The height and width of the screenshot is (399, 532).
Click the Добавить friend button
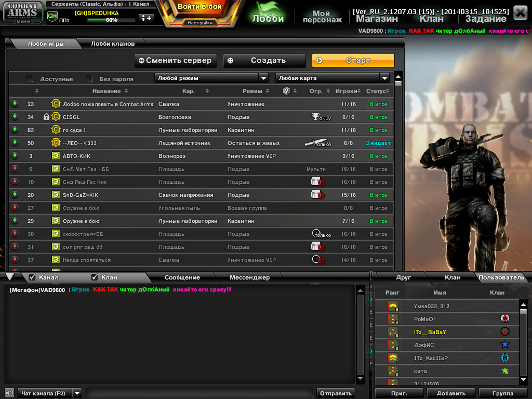[x=451, y=393]
